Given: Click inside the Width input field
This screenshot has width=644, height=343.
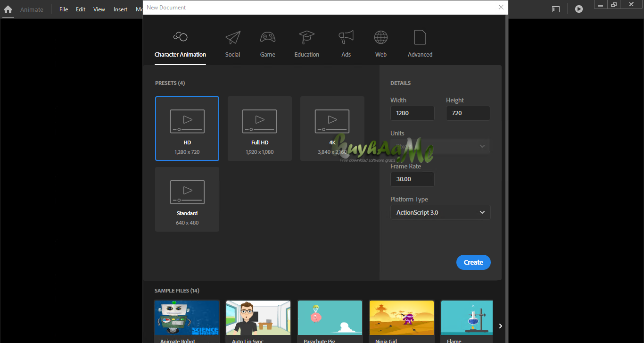Looking at the screenshot, I should click(x=412, y=113).
